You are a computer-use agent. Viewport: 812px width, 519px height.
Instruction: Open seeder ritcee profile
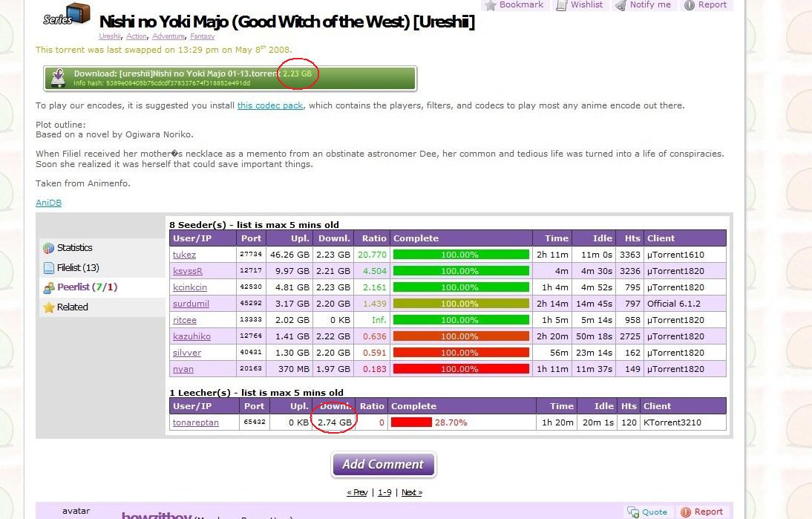click(184, 320)
